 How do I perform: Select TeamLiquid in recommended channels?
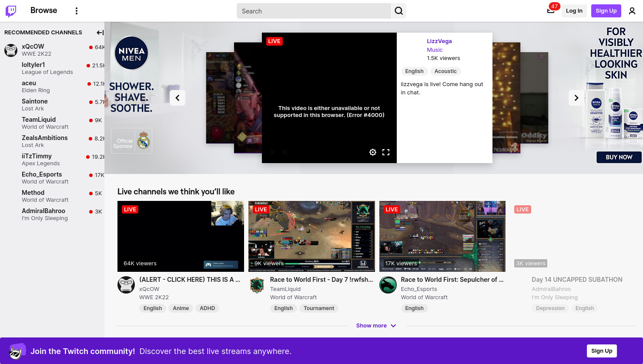tap(52, 123)
